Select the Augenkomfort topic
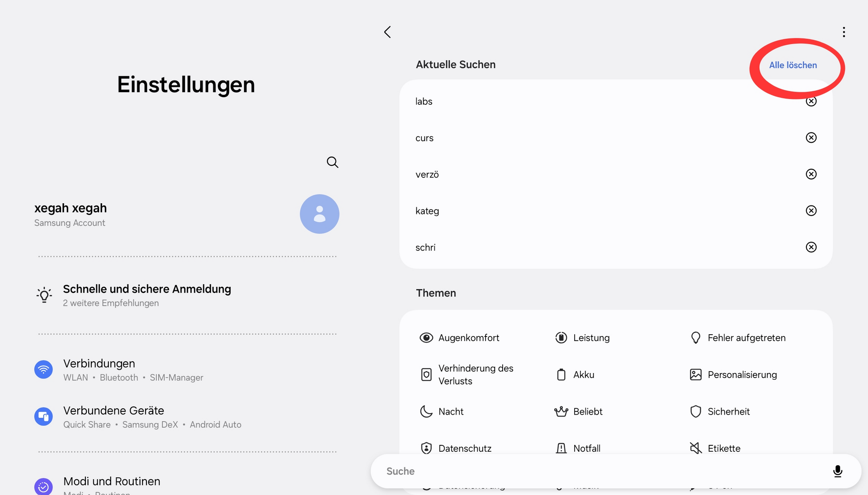This screenshot has height=495, width=868. pyautogui.click(x=468, y=338)
